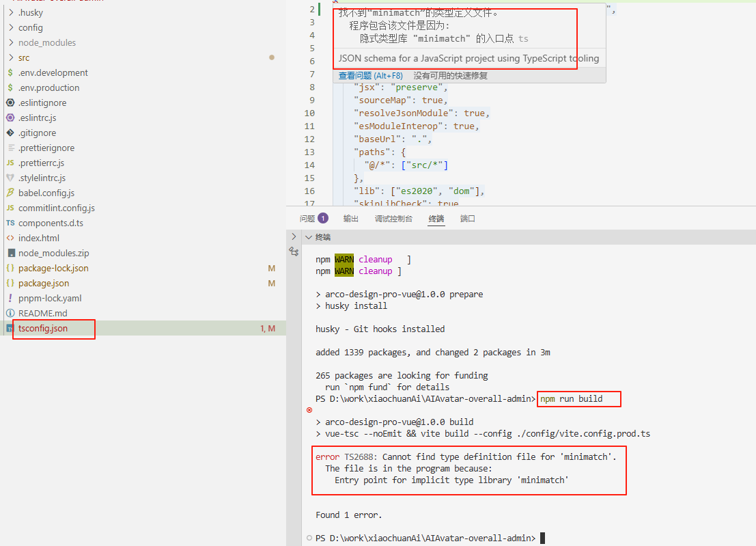Click 没有可用的快速修复 in the hover popup
Image resolution: width=756 pixels, height=546 pixels.
click(x=450, y=76)
